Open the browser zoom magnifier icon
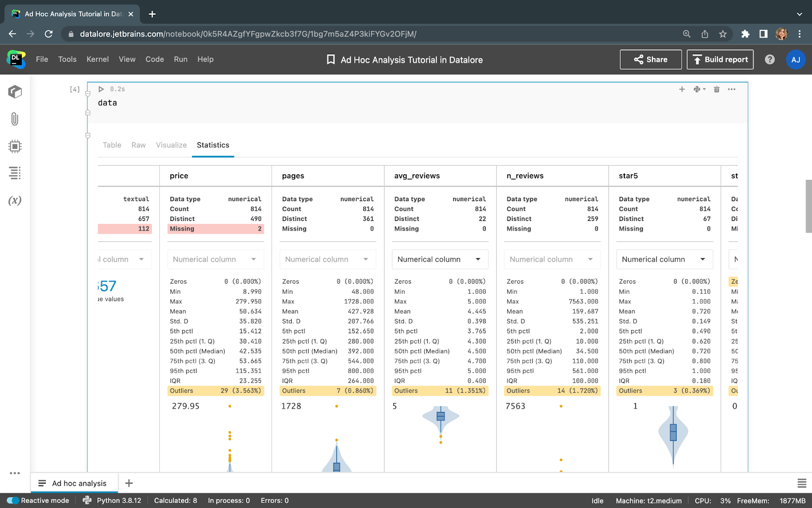Image resolution: width=812 pixels, height=508 pixels. click(x=687, y=34)
